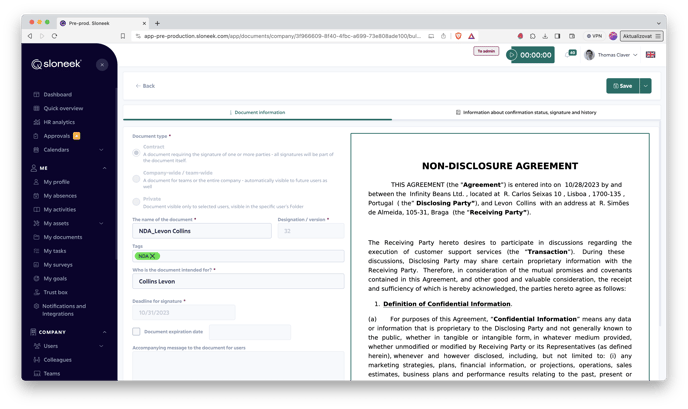This screenshot has height=409, width=688.
Task: Click the Brave shields icon
Action: click(459, 36)
